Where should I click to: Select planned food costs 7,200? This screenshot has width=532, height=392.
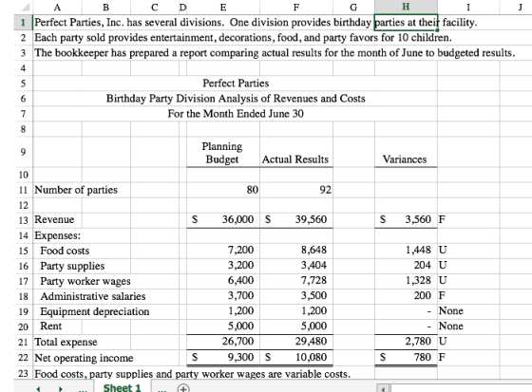[223, 251]
